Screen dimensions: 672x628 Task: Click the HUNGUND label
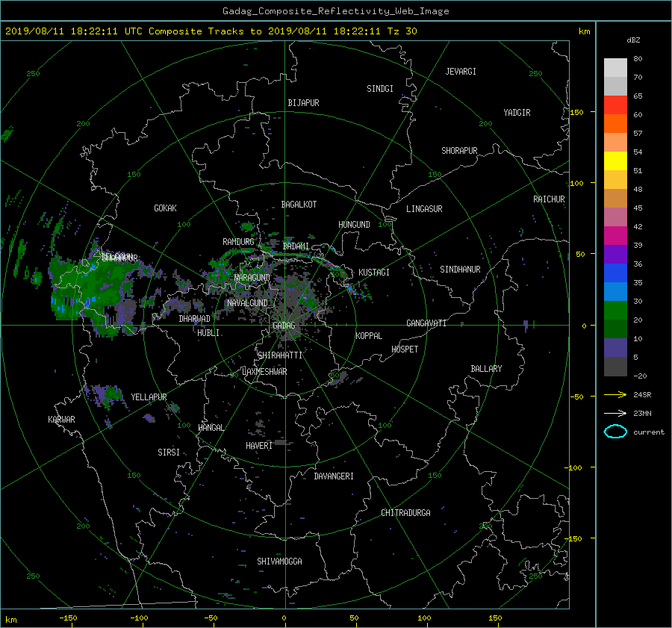pos(354,225)
